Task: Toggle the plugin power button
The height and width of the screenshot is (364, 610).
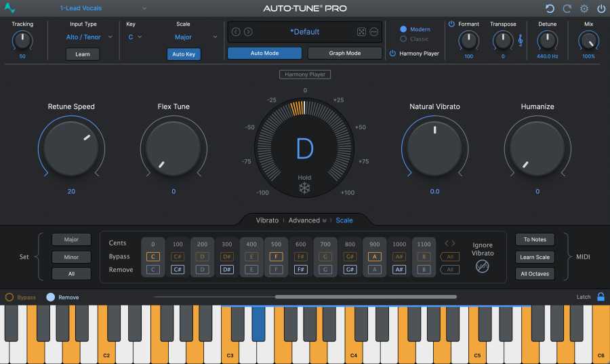Action: 601,9
